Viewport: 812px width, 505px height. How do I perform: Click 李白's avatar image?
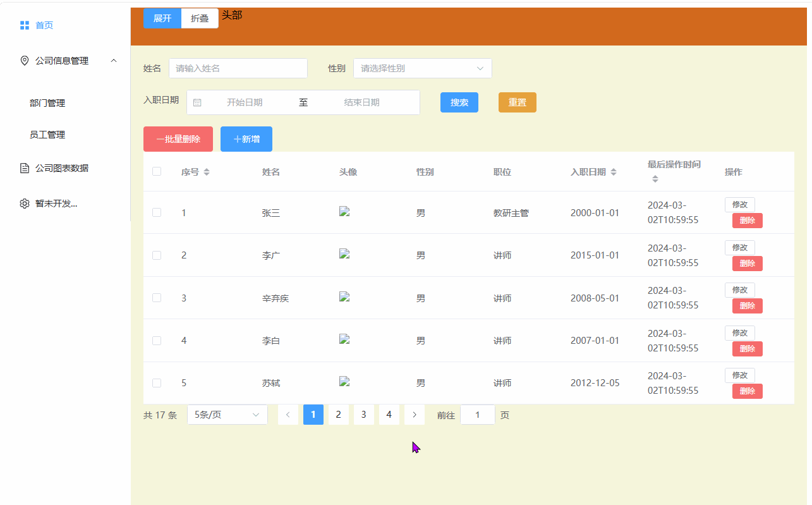pyautogui.click(x=344, y=339)
